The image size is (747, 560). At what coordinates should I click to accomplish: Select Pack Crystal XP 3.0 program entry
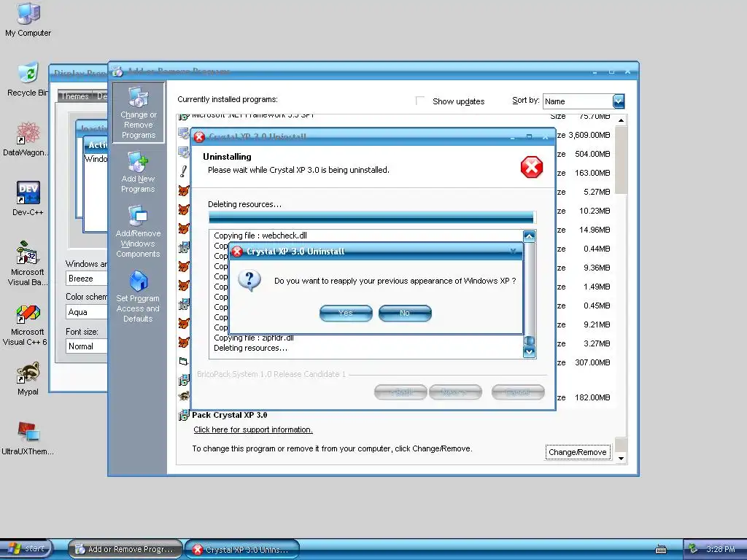(229, 415)
